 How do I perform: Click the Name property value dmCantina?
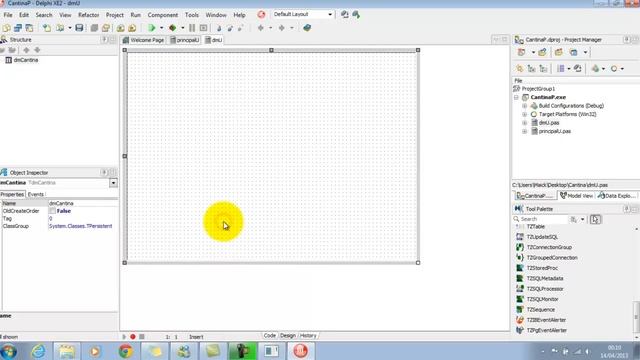pyautogui.click(x=83, y=203)
